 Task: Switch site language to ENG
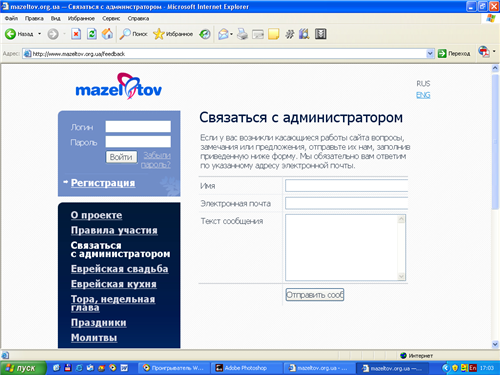tap(423, 95)
